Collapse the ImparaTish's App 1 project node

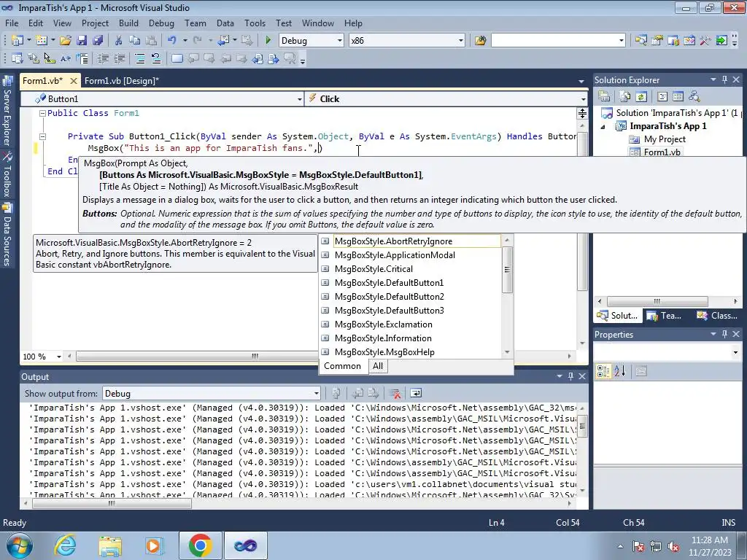[603, 127]
